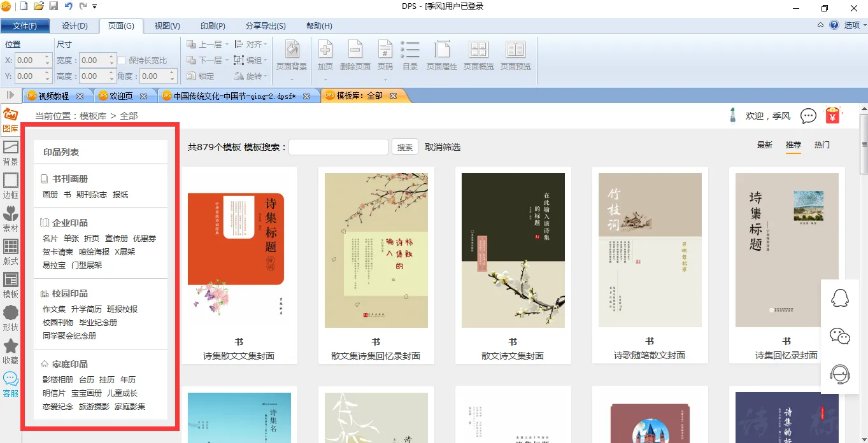Select the 背景 background sidebar icon
868x443 pixels.
(10, 153)
